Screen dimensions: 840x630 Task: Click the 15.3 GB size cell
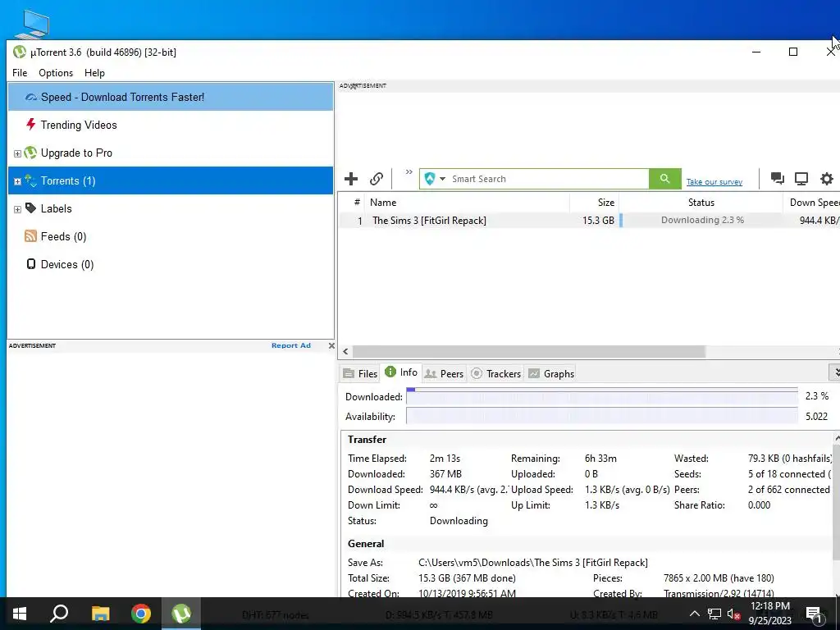tap(598, 220)
